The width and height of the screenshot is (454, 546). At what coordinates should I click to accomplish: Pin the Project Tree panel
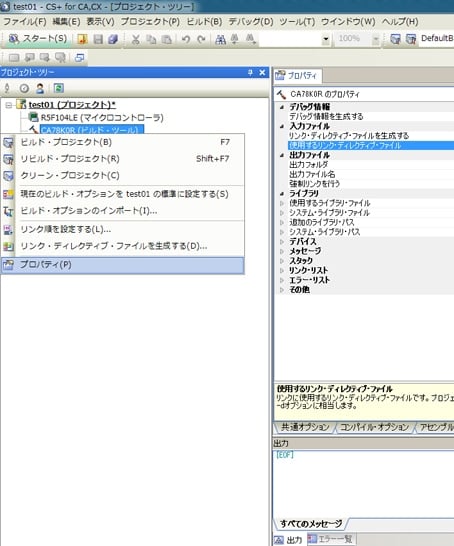250,72
